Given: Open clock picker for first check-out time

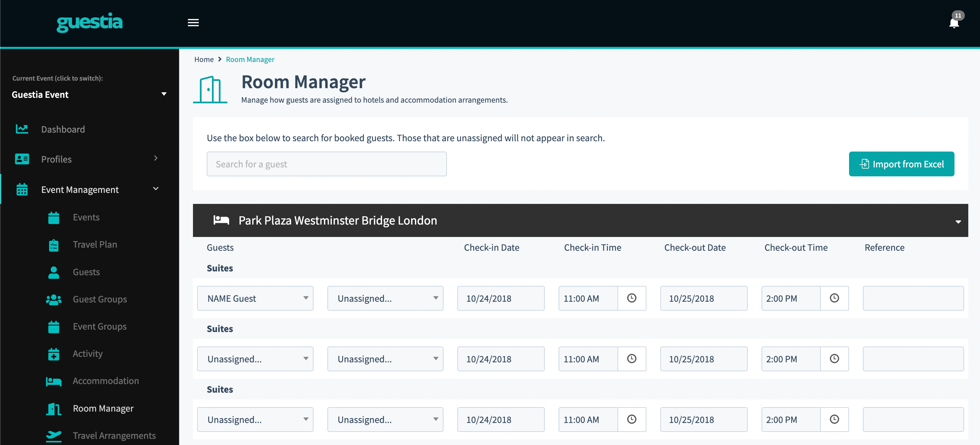Looking at the screenshot, I should pyautogui.click(x=834, y=298).
